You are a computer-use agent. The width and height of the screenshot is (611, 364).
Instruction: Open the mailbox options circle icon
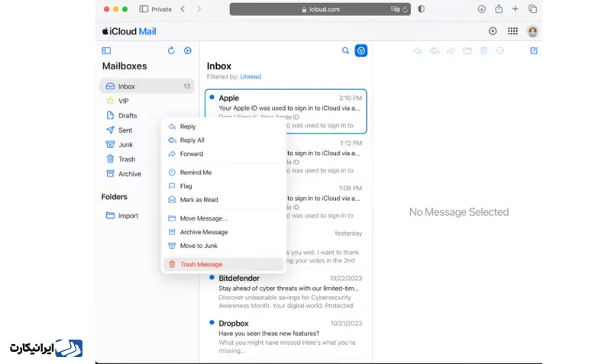[188, 50]
